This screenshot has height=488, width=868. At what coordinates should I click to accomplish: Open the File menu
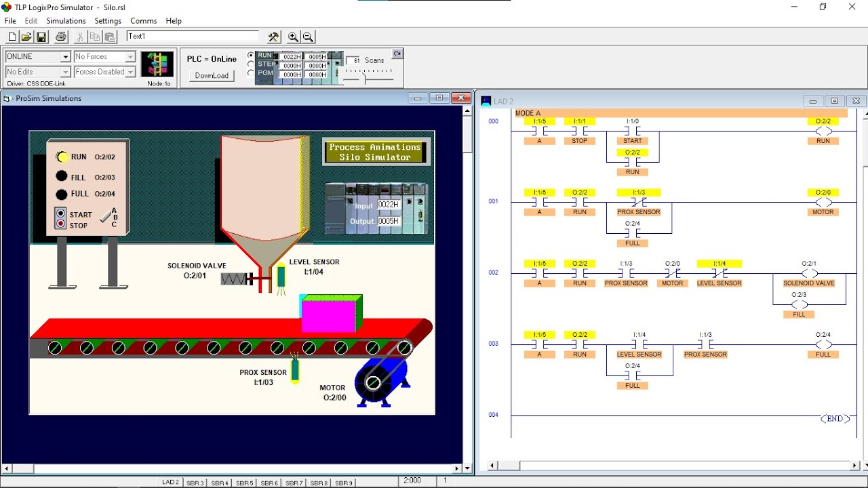[x=10, y=21]
